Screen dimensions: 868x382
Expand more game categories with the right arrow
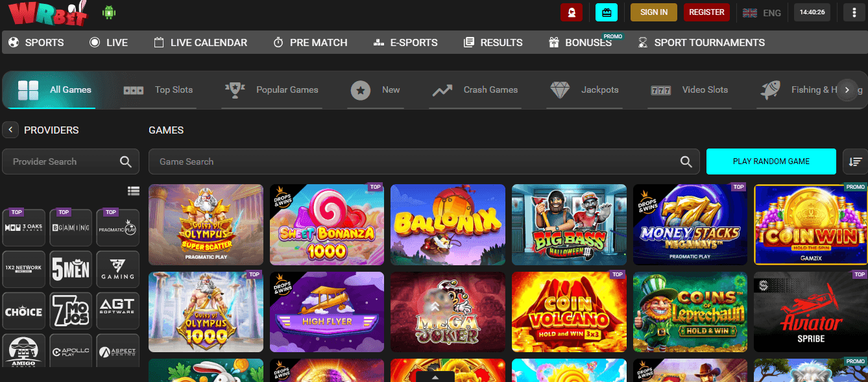[847, 90]
